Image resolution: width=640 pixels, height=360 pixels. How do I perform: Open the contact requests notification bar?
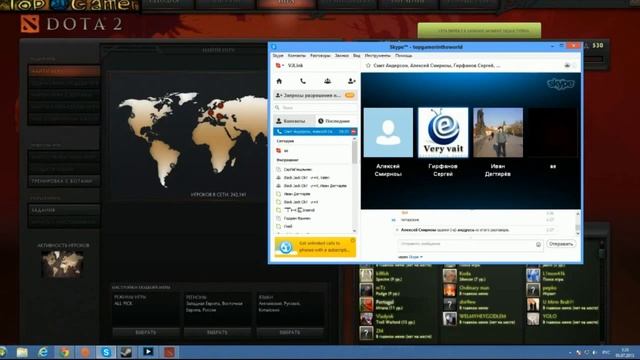pyautogui.click(x=316, y=95)
